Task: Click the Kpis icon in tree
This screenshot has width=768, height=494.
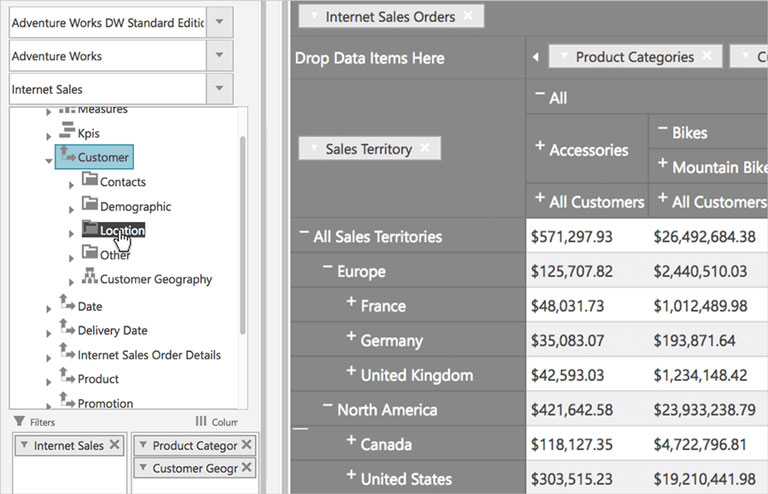Action: (67, 131)
